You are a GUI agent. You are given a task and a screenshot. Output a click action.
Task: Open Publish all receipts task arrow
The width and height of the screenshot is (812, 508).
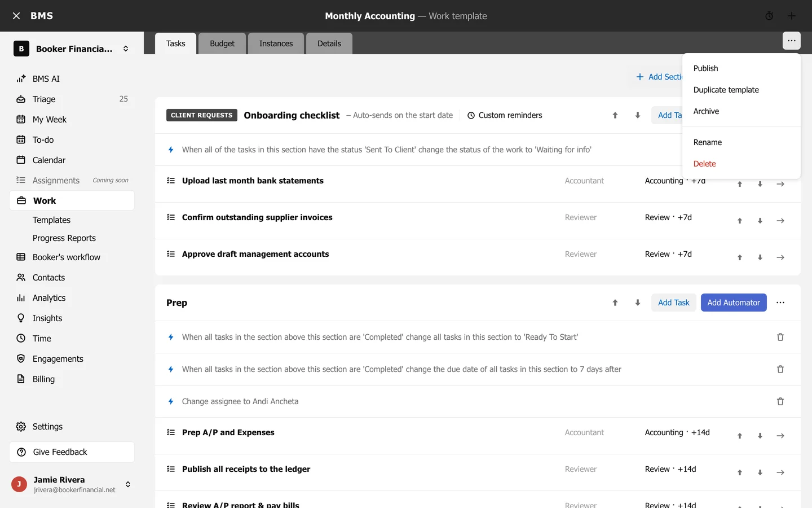pos(780,472)
